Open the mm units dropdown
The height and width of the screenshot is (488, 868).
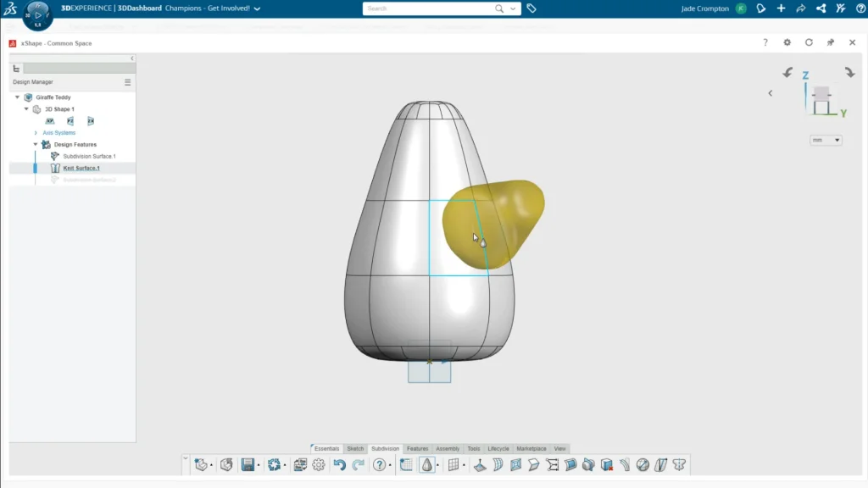(826, 140)
